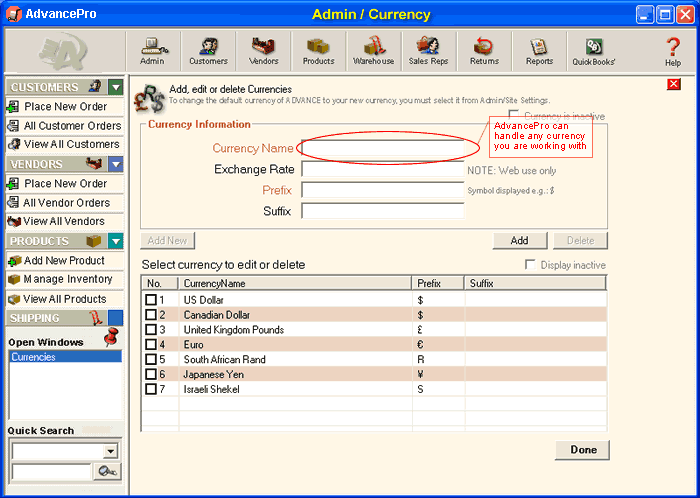Toggle the Display inactive checkbox

coord(530,265)
